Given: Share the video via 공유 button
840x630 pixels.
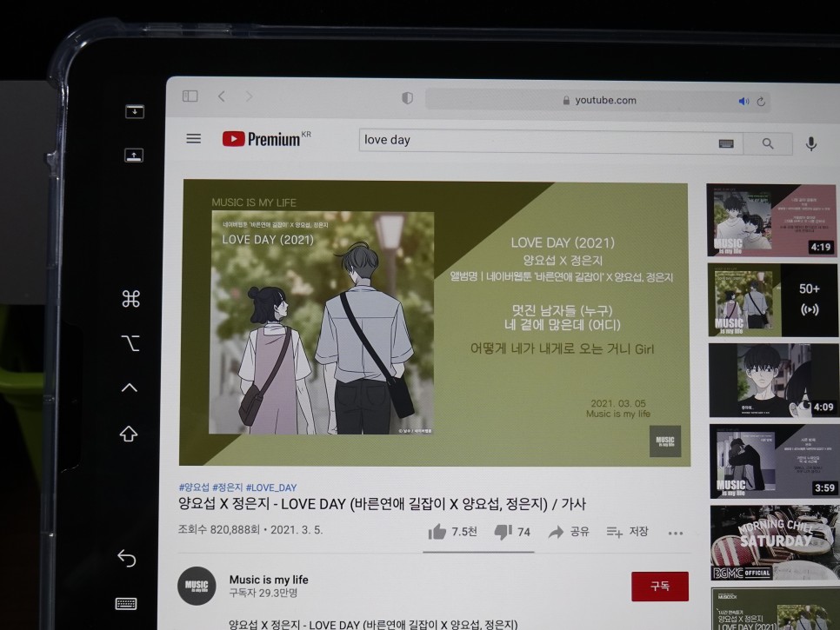Looking at the screenshot, I should pyautogui.click(x=569, y=532).
